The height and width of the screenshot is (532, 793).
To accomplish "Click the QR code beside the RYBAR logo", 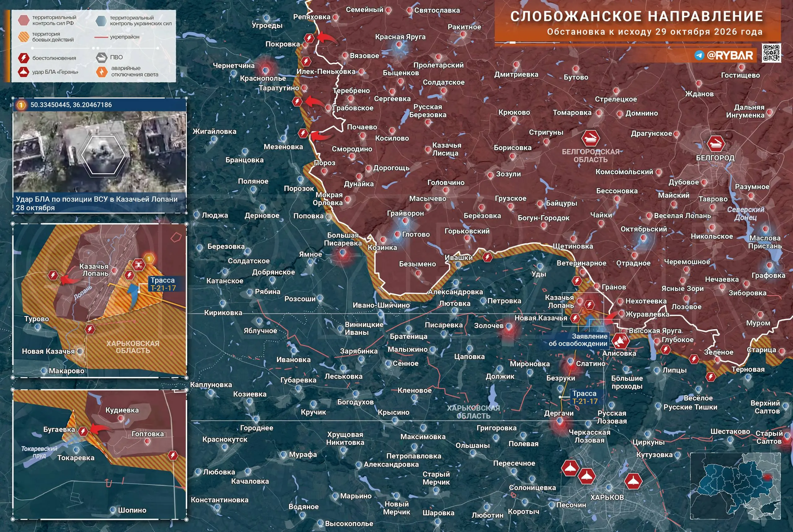I will click(x=771, y=53).
